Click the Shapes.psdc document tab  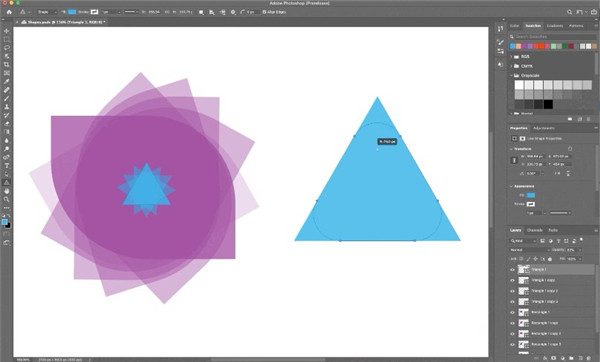64,23
